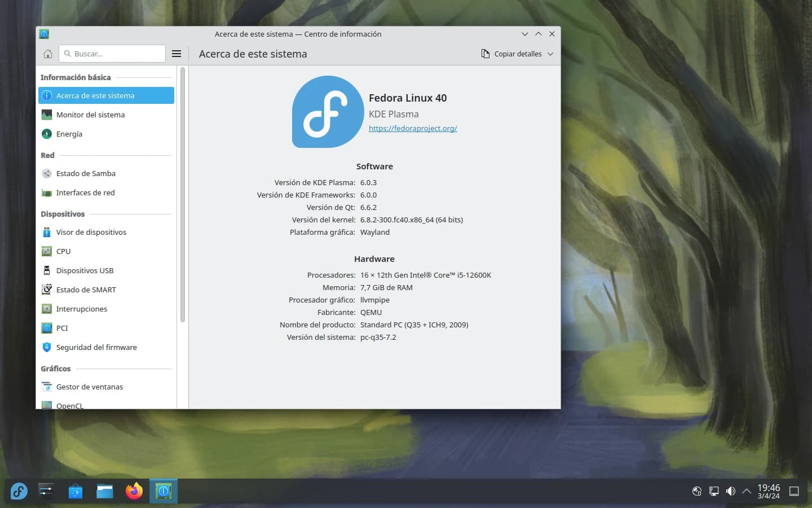Launch Discover software center from taskbar

pos(76,491)
